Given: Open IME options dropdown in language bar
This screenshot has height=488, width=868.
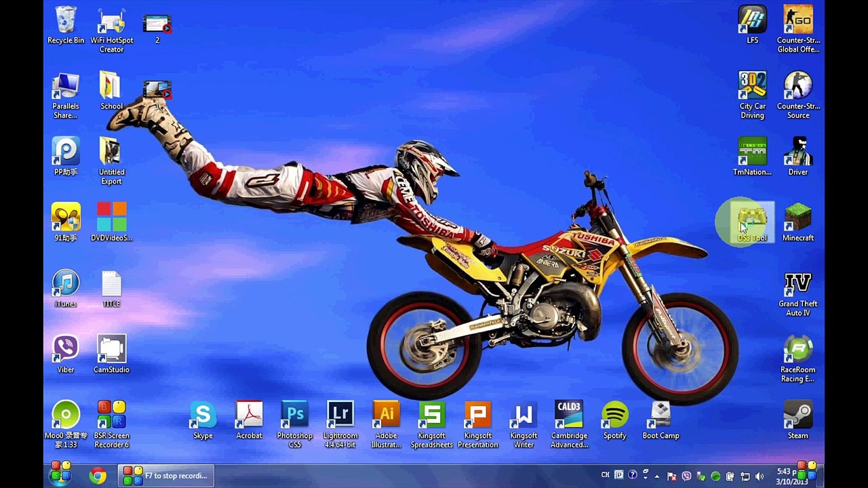Looking at the screenshot, I should [x=646, y=478].
